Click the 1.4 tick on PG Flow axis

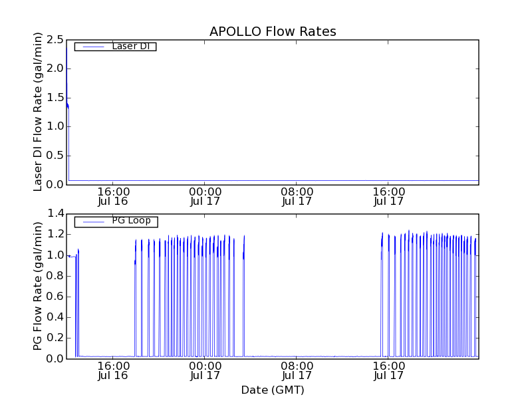55,213
